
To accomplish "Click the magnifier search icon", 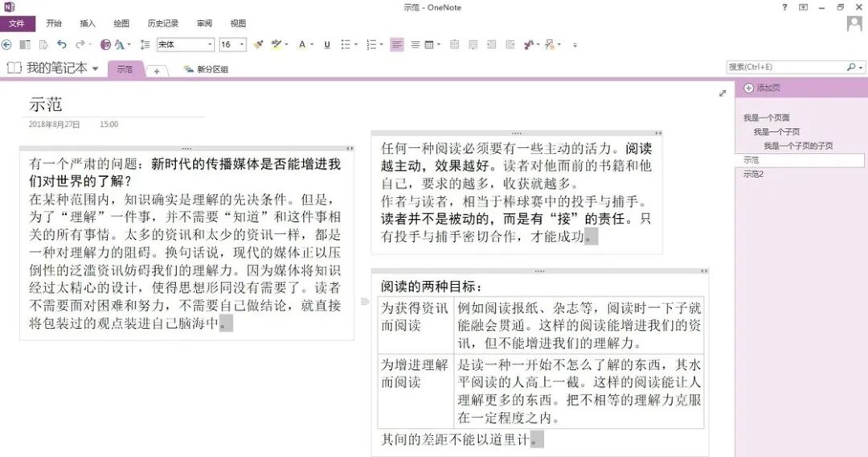I will click(851, 67).
